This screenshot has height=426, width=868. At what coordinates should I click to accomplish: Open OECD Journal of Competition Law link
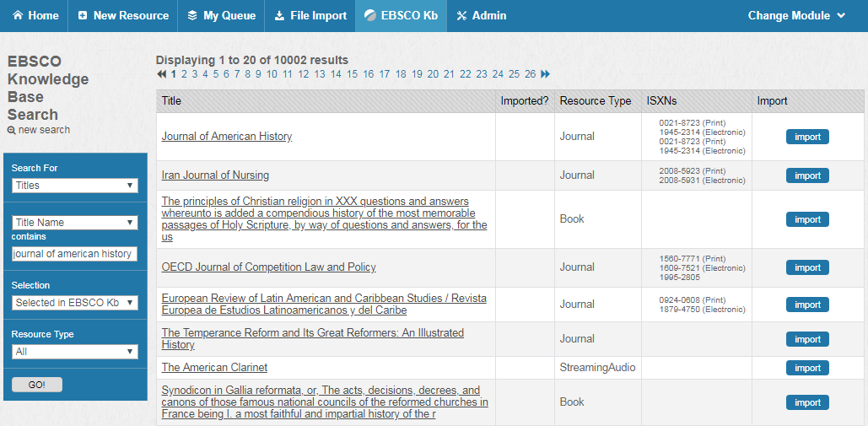[x=268, y=267]
